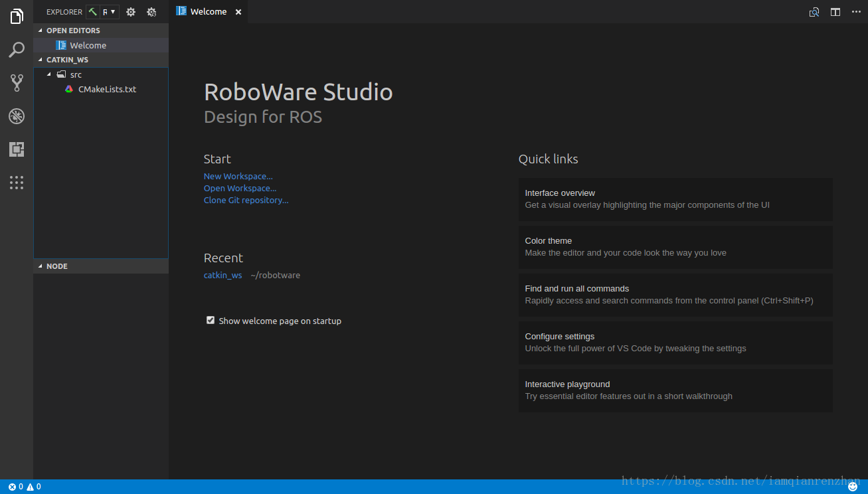Select Welcome in Open Editors list

click(101, 45)
